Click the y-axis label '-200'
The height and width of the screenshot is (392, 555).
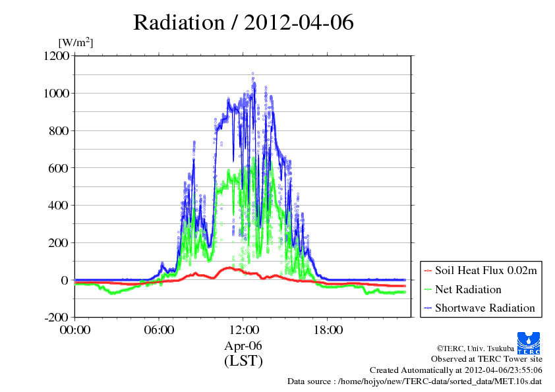point(56,317)
